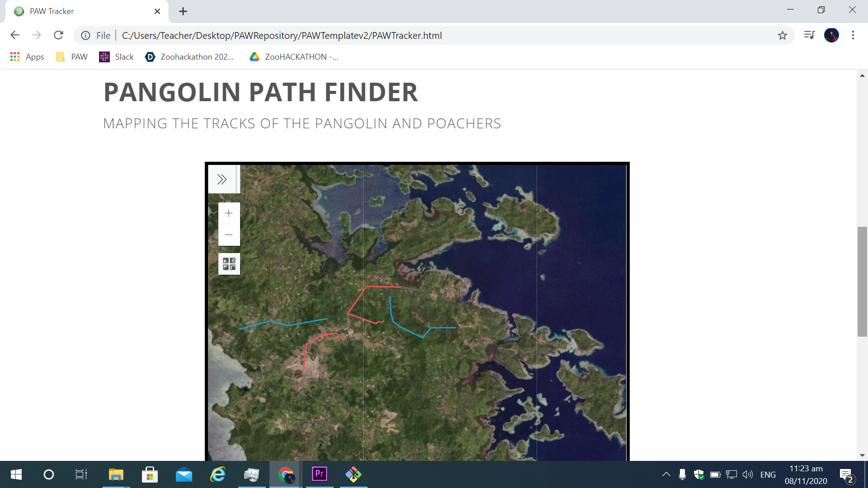Show hidden system tray icons
Image resolution: width=868 pixels, height=488 pixels.
coord(666,474)
